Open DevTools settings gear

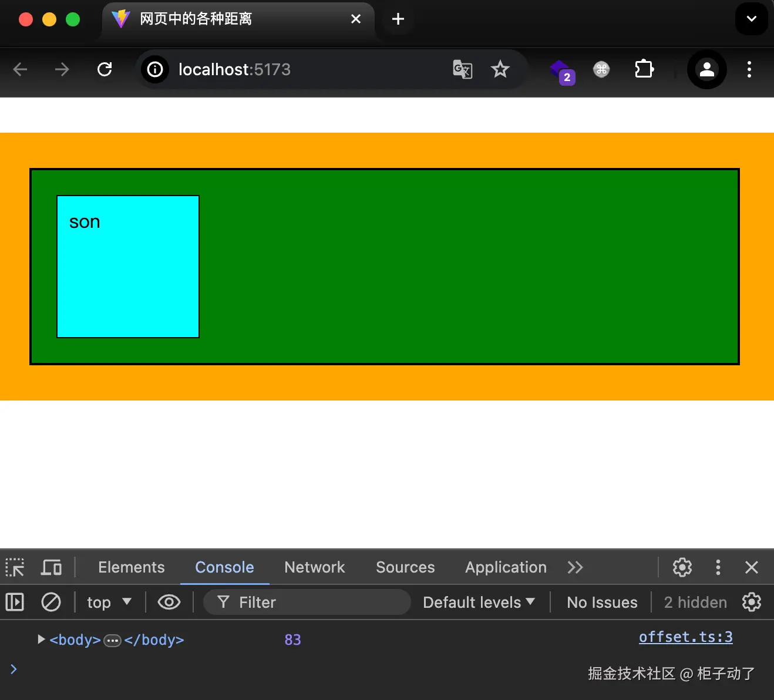click(x=682, y=567)
